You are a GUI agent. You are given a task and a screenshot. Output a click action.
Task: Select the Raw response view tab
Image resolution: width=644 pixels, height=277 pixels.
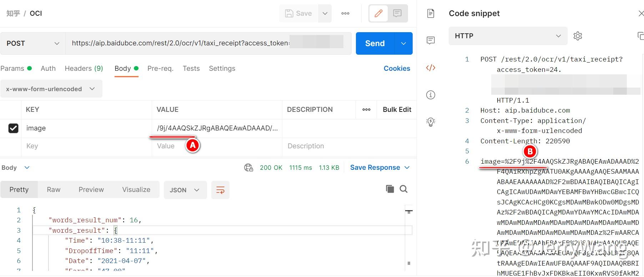[x=54, y=190]
